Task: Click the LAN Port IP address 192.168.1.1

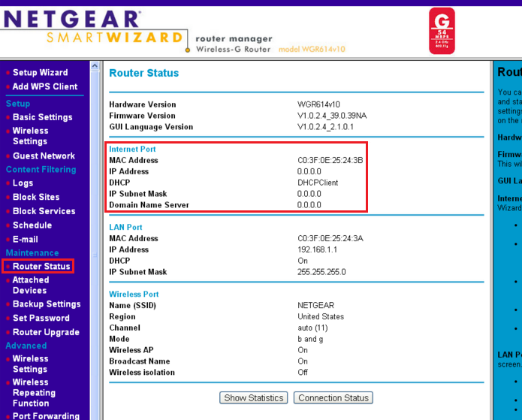Action: (317, 249)
